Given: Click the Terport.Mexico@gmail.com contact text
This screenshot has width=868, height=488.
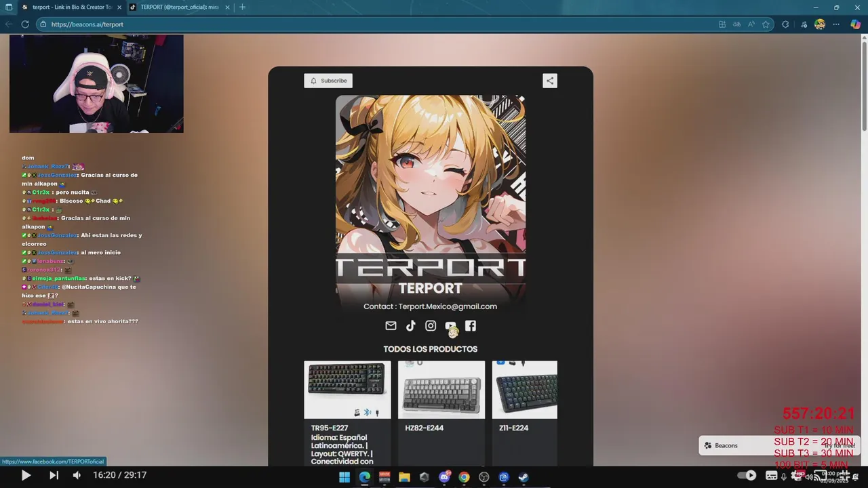Looking at the screenshot, I should pyautogui.click(x=448, y=306).
